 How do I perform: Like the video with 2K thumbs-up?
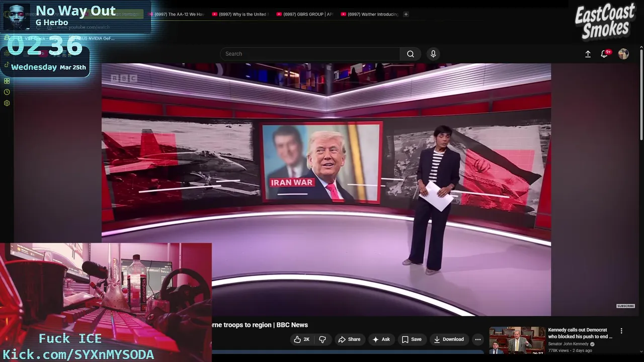click(x=301, y=339)
